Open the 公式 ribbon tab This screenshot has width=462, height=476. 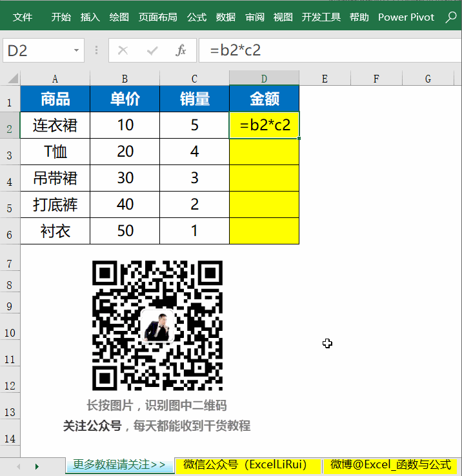(x=197, y=17)
